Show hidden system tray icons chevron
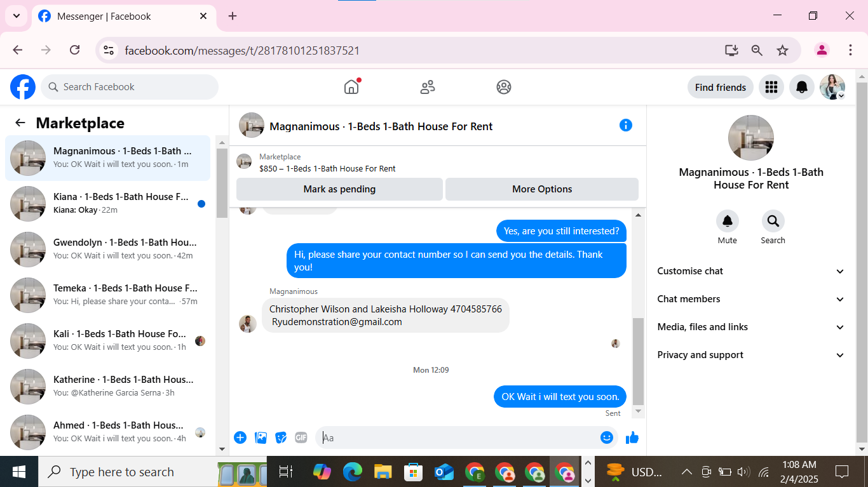 pyautogui.click(x=687, y=472)
